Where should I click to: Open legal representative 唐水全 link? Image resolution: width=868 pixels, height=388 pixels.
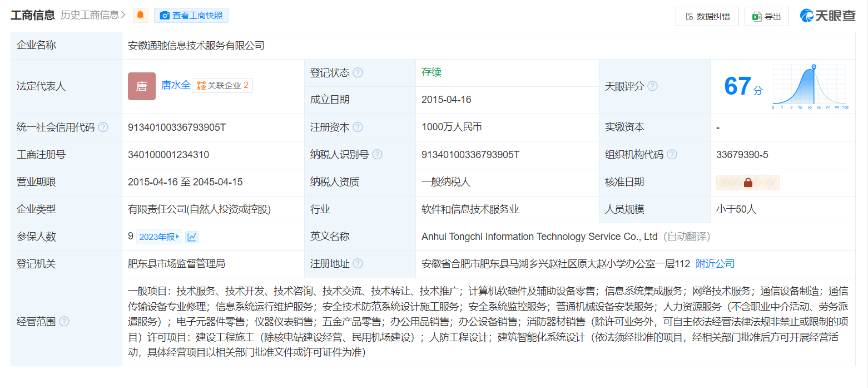click(176, 85)
